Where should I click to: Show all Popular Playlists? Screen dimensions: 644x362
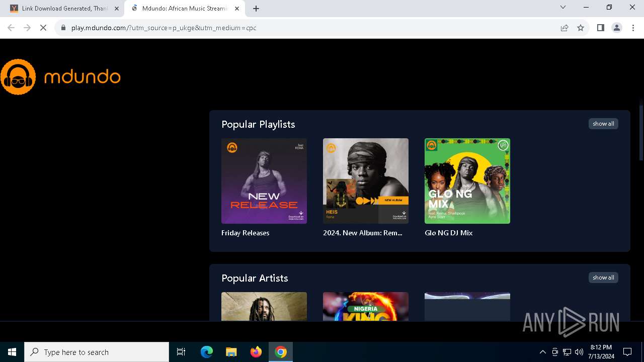click(603, 124)
